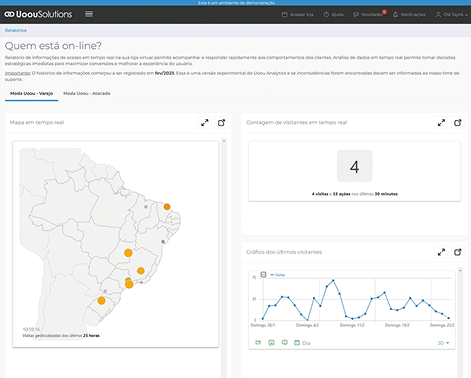Export chart as image icon
Image resolution: width=471 pixels, height=378 pixels.
tap(272, 343)
